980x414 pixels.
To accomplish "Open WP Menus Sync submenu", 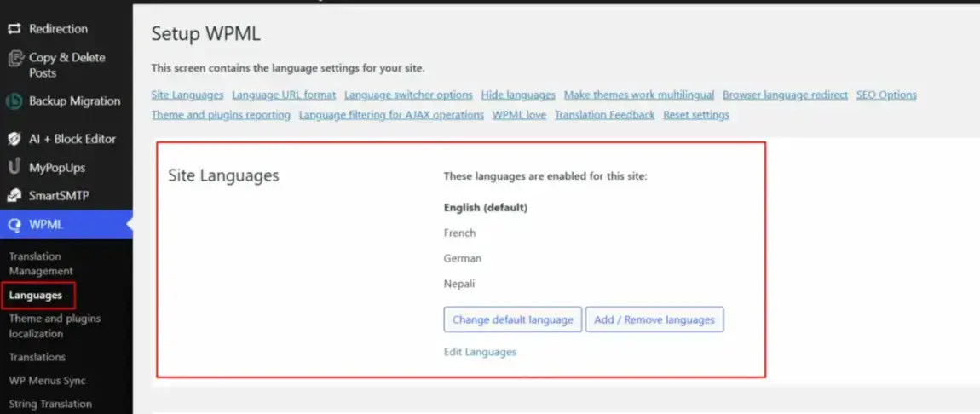I will [x=48, y=381].
